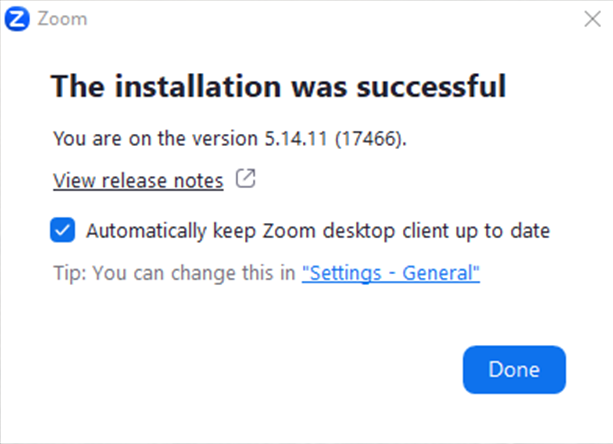This screenshot has width=613, height=444.
Task: Click 'The installation was successful' heading
Action: pos(279,86)
